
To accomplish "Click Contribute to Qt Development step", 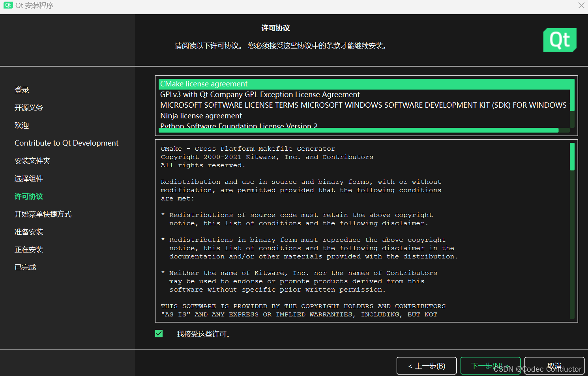I will (66, 143).
